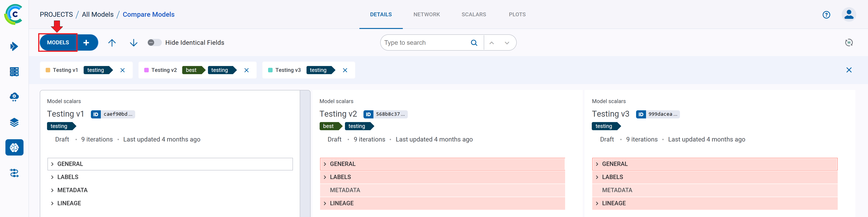Click the help question mark icon

(826, 15)
